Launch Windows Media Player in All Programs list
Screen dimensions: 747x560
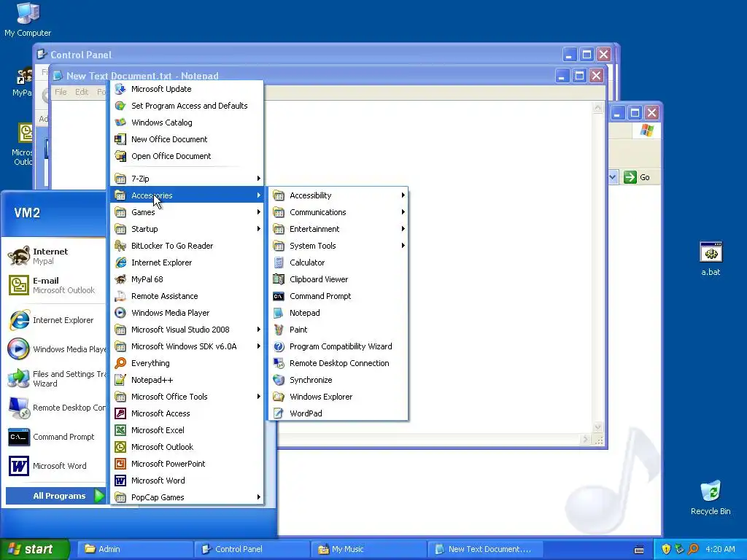click(x=187, y=312)
